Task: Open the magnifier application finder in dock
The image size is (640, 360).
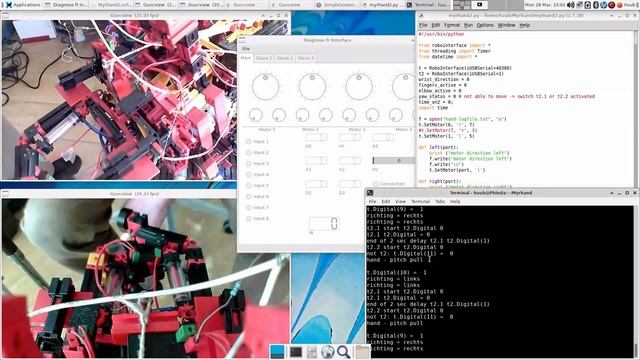Action: pyautogui.click(x=344, y=351)
